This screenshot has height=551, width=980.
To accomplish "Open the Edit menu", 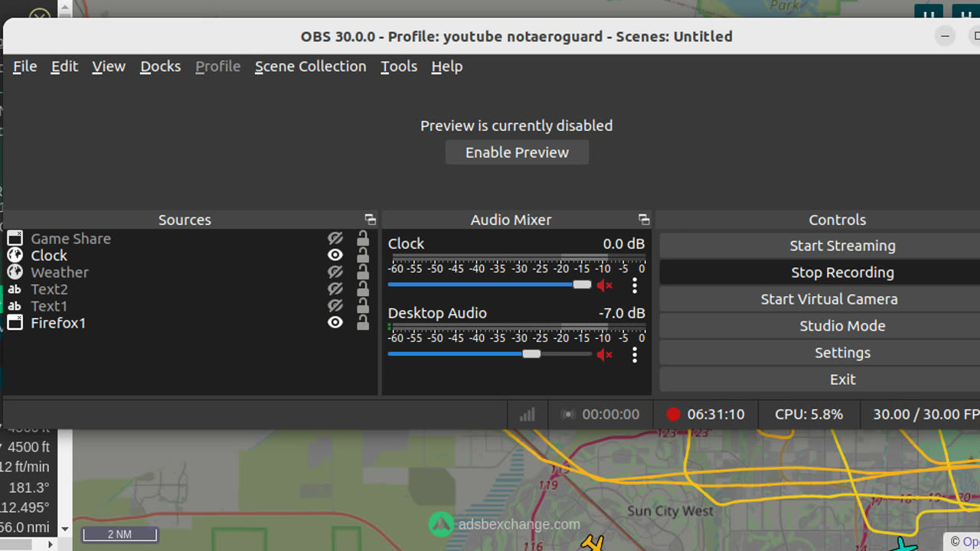I will [64, 67].
